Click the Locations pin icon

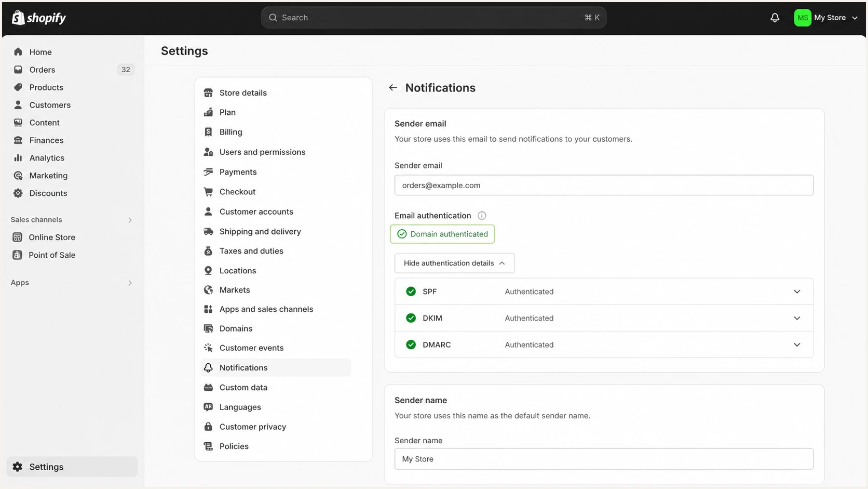click(208, 271)
